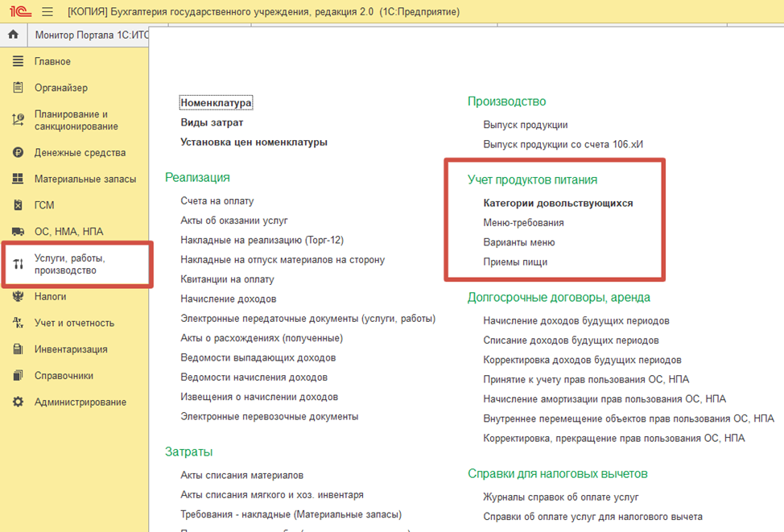Click the Планирование и санкционирование icon
784x532 pixels.
18,120
